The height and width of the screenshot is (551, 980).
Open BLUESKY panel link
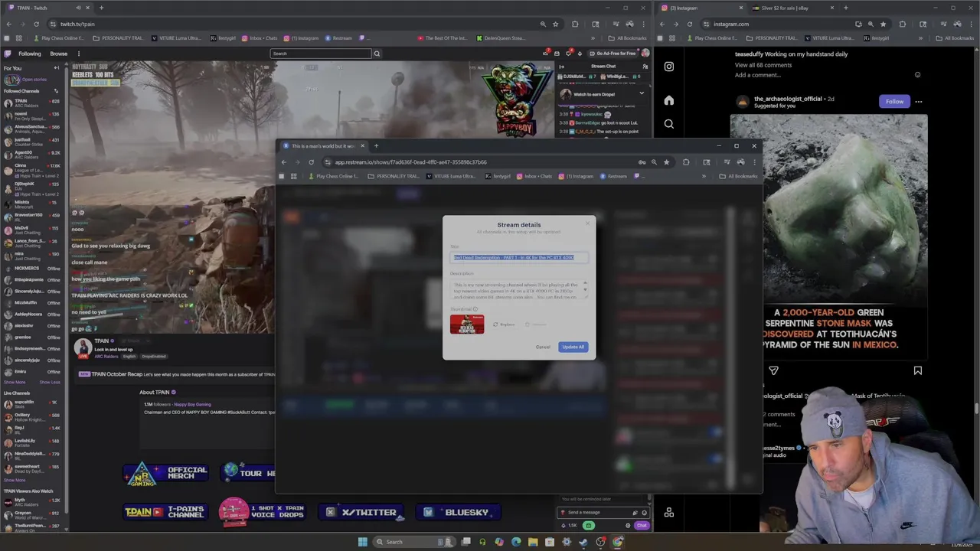click(x=459, y=513)
